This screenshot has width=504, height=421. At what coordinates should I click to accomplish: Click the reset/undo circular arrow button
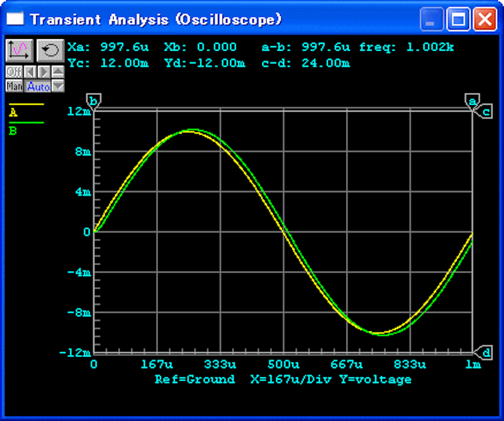pos(51,51)
